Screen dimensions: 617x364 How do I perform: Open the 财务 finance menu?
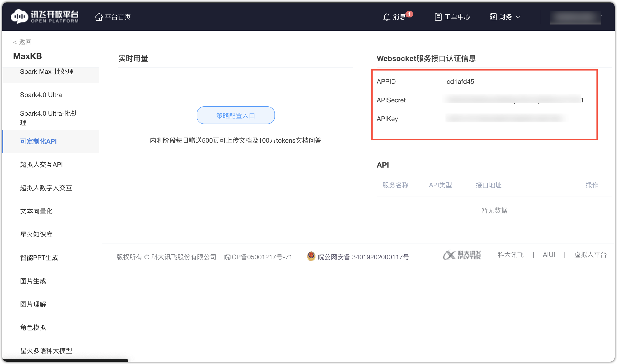click(x=505, y=17)
